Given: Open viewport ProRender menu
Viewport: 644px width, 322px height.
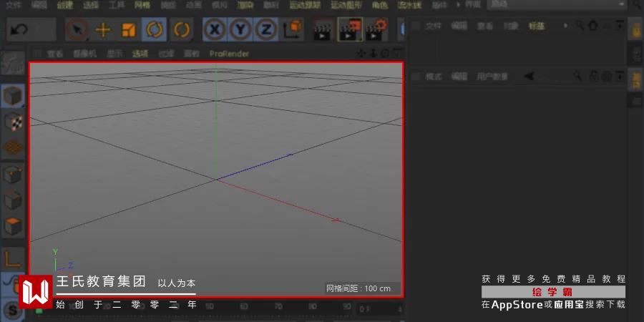Looking at the screenshot, I should [x=229, y=54].
